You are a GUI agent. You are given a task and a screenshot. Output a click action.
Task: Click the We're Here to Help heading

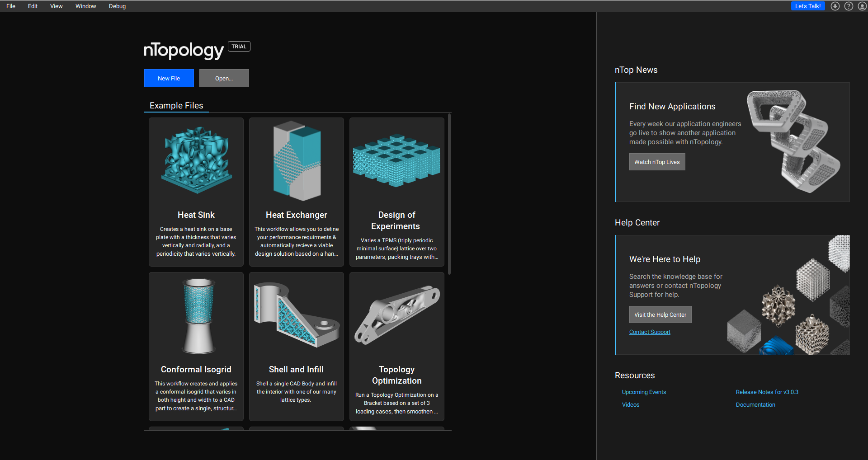tap(665, 259)
